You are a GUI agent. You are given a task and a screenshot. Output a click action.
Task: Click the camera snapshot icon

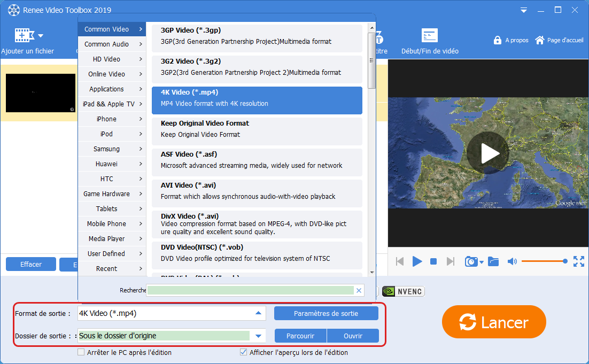(471, 261)
